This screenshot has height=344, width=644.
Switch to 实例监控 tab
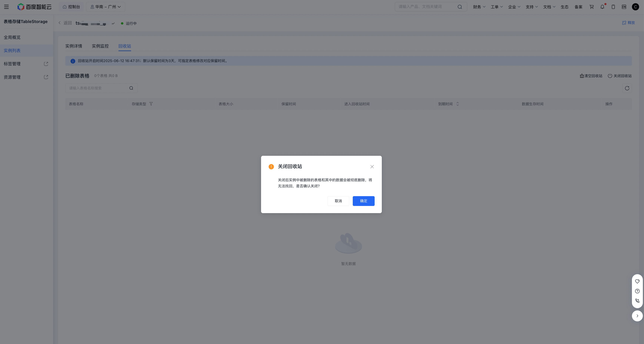(x=100, y=46)
